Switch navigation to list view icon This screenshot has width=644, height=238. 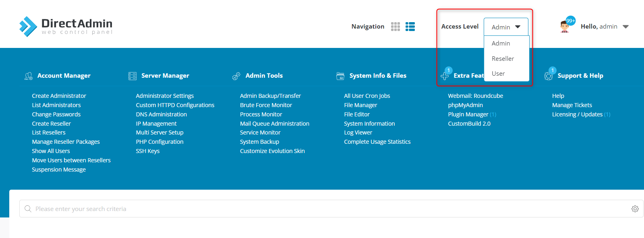[x=410, y=27]
